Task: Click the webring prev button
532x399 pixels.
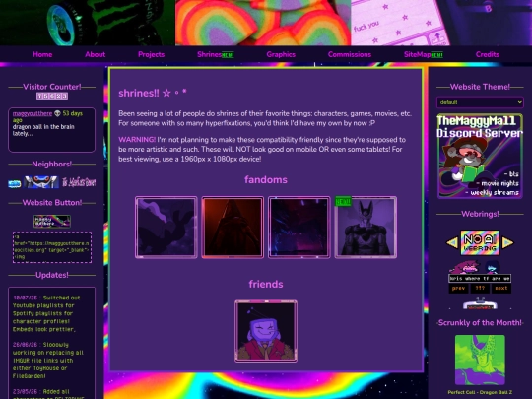Action: coord(458,288)
